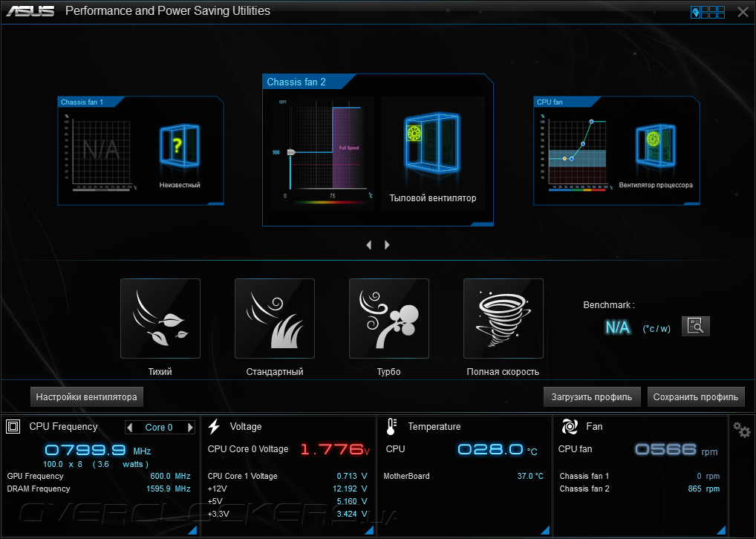Click the CPU Core 0 Voltage value 1.776
The image size is (756, 539).
click(332, 449)
